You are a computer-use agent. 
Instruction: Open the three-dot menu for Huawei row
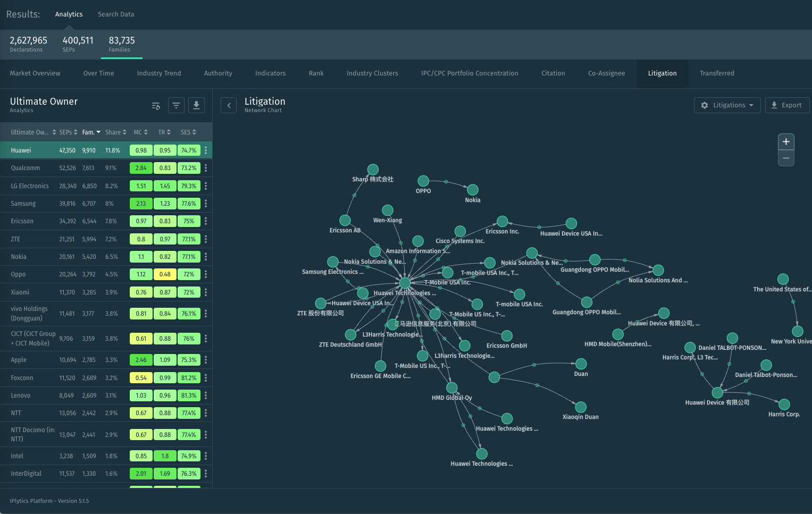click(206, 150)
